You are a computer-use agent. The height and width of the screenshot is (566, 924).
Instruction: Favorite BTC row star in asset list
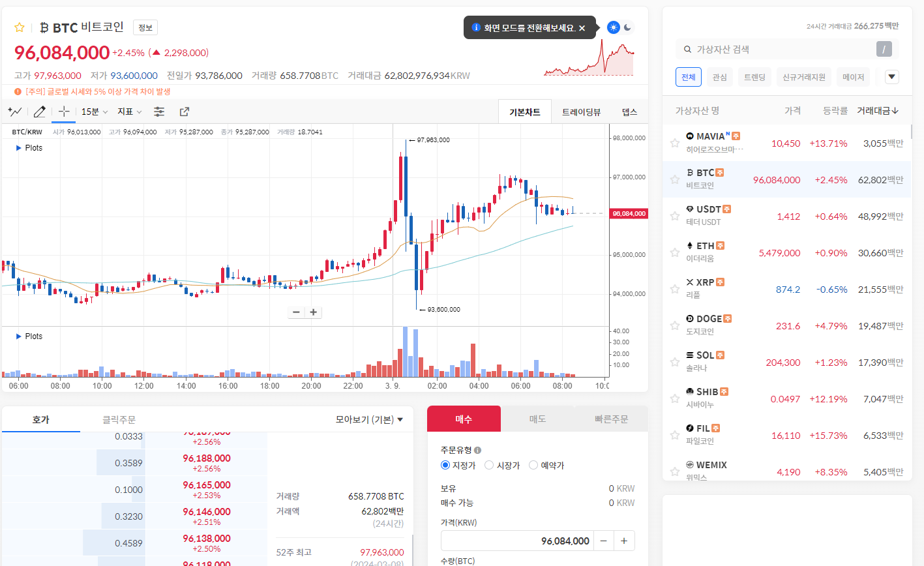(675, 179)
